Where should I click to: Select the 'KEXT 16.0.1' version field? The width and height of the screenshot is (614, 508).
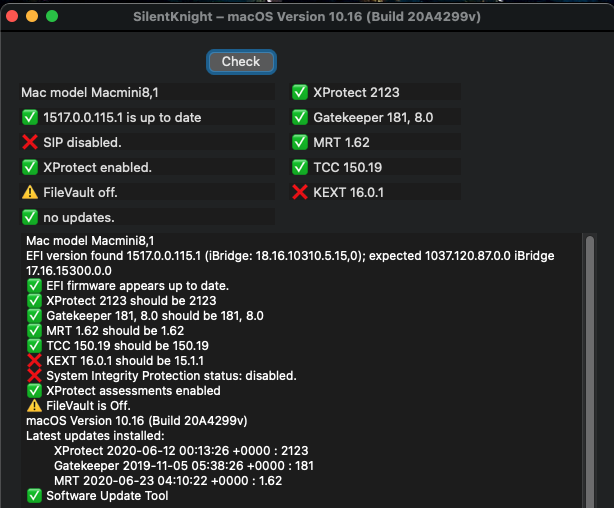[x=375, y=193]
